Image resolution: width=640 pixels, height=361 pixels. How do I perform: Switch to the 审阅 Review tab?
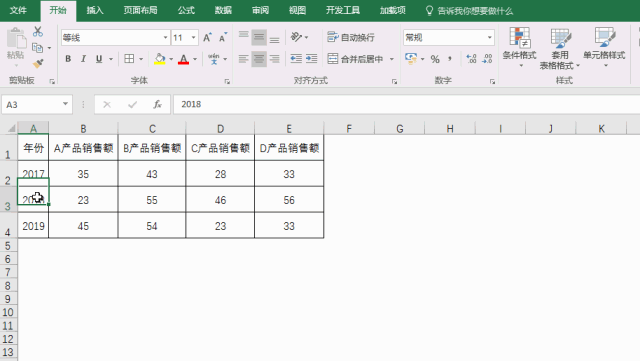click(x=260, y=10)
